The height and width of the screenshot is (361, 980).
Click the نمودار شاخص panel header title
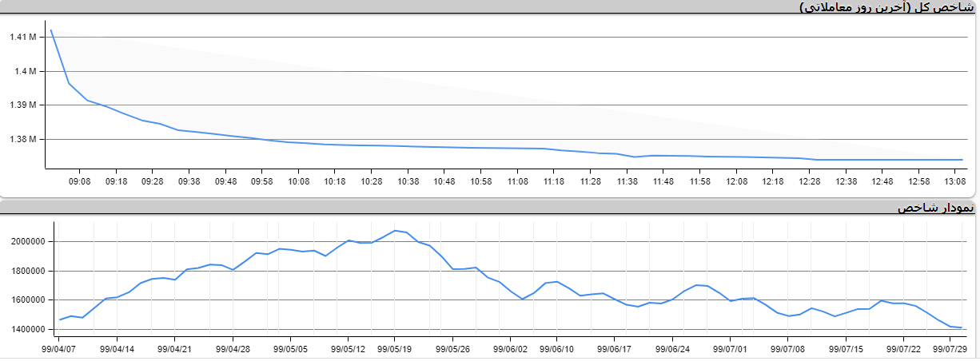click(934, 208)
